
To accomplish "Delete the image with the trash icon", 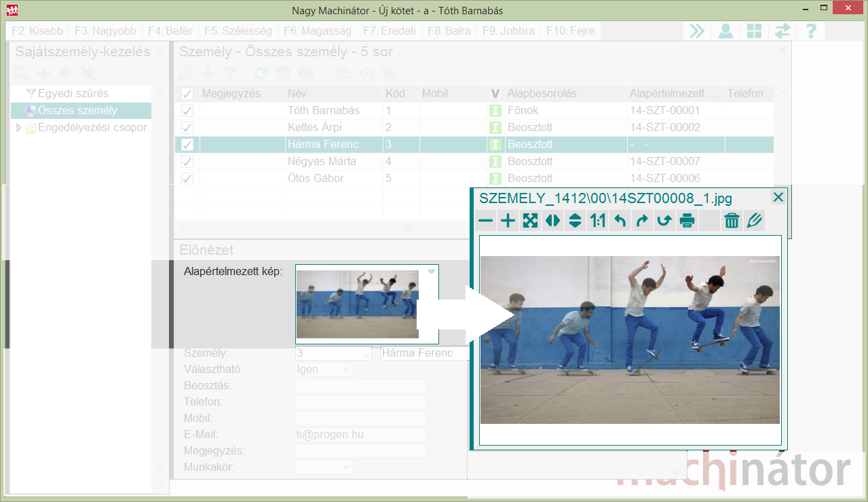I will coord(732,221).
